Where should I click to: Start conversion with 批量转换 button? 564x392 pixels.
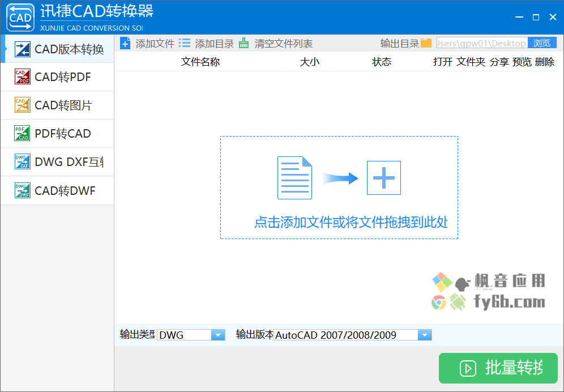coord(498,368)
